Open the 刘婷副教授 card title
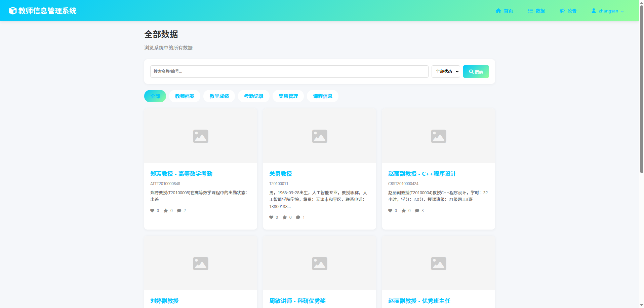 point(164,301)
